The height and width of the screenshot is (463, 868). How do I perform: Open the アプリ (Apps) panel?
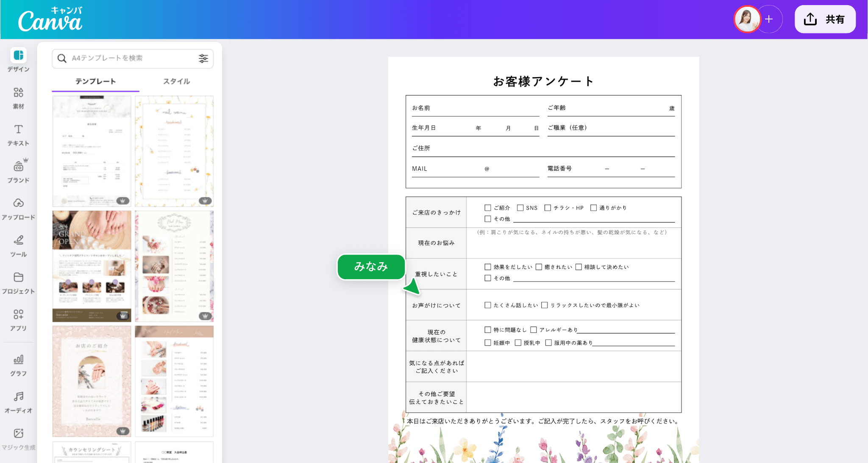click(18, 319)
